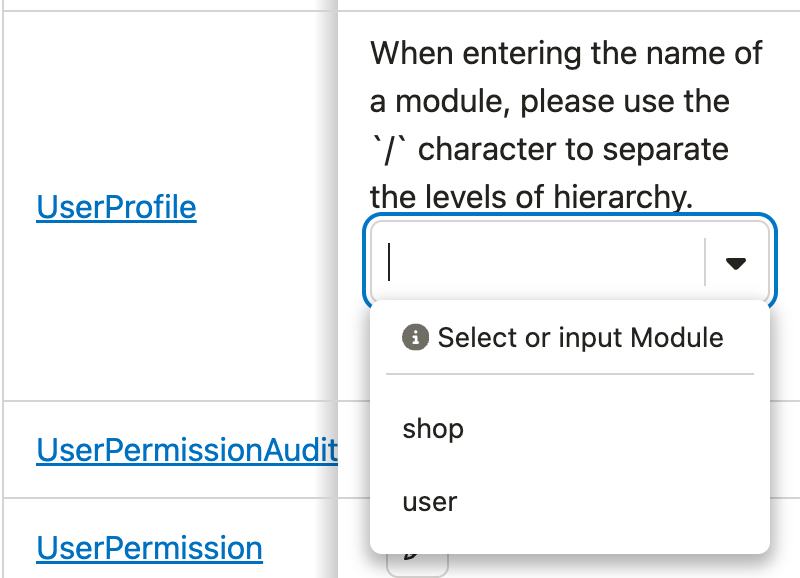Click the info icon beside Select or input Module
The height and width of the screenshot is (578, 800).
click(x=415, y=337)
